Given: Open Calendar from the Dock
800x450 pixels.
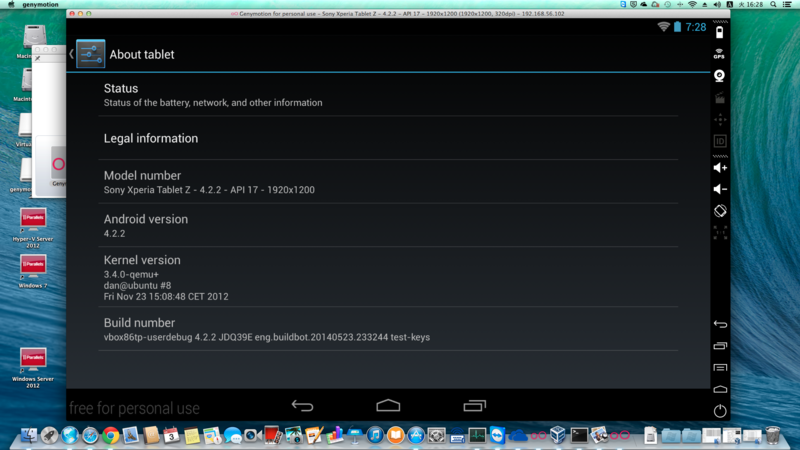Looking at the screenshot, I should (x=171, y=435).
